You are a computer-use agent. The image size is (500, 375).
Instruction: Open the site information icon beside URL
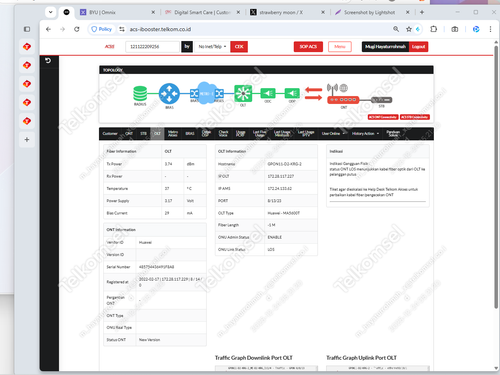(122, 29)
